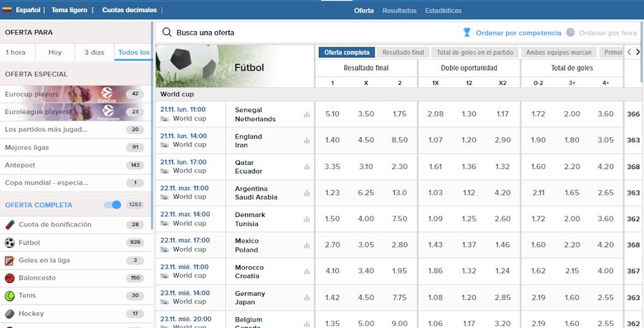Switch to the Resultados tab

(399, 11)
